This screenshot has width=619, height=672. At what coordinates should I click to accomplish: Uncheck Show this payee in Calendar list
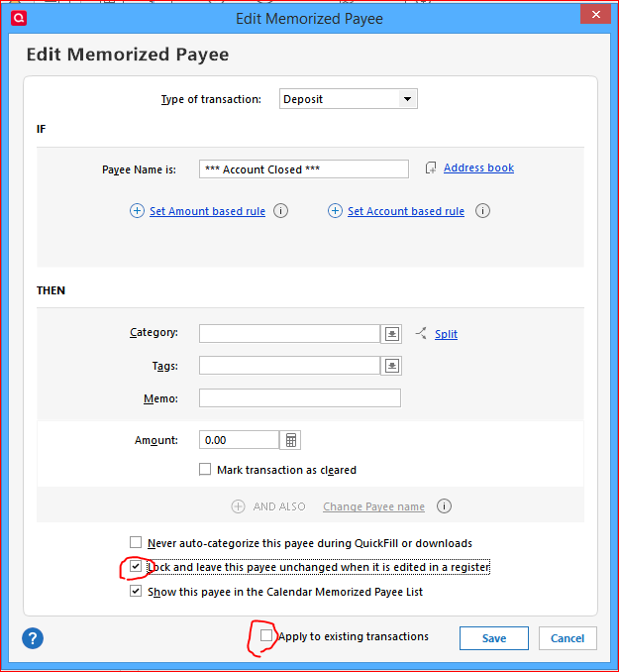coord(136,592)
